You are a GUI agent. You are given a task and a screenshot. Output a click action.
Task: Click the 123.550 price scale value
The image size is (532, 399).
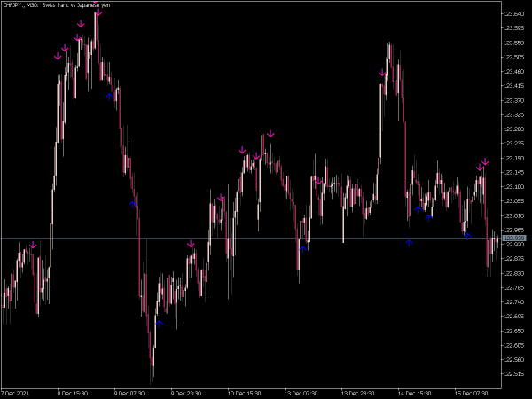click(513, 43)
